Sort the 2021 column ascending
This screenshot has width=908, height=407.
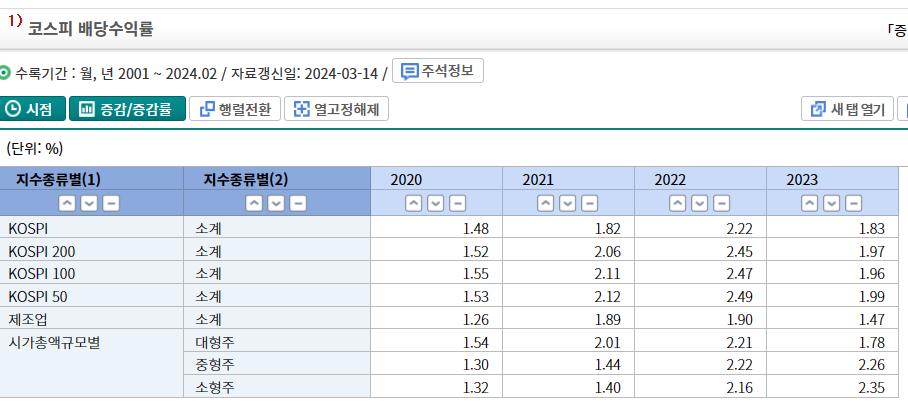pyautogui.click(x=545, y=203)
